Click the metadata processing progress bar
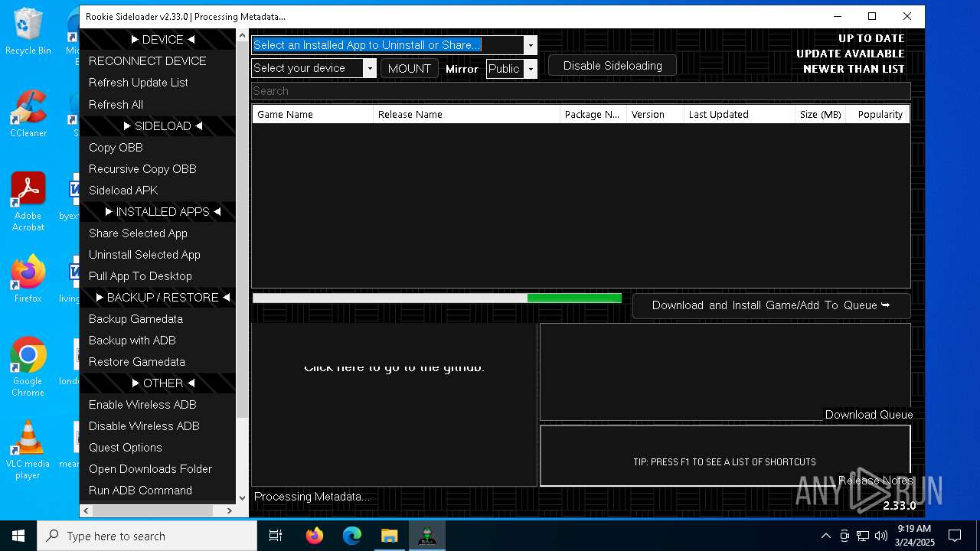 437,298
